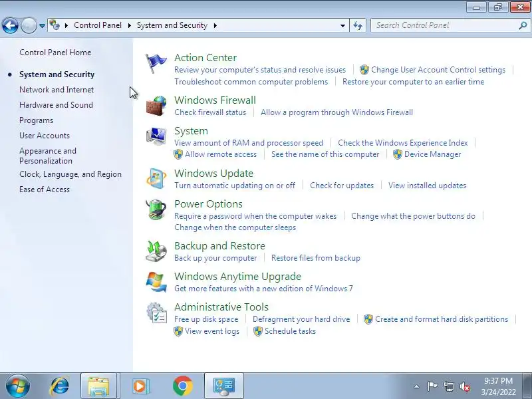This screenshot has width=532, height=399.
Task: Click the Control Panel icon in address bar
Action: 55,25
